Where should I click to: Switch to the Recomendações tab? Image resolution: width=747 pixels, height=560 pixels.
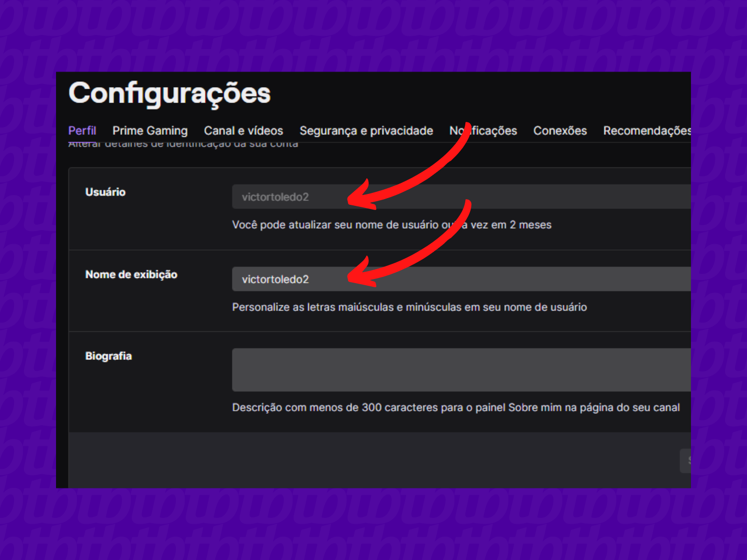(647, 131)
